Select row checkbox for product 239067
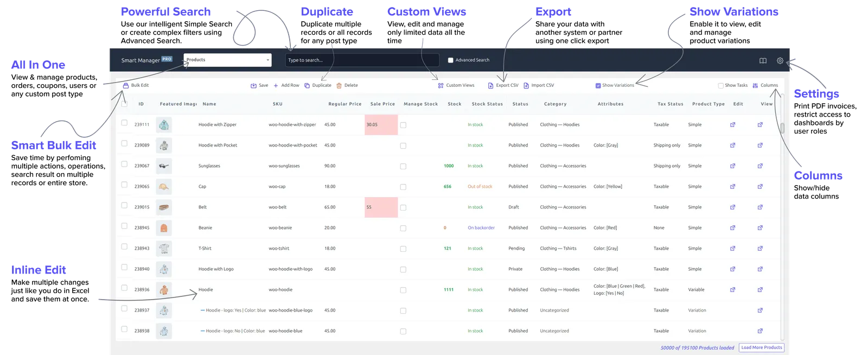 tap(124, 164)
